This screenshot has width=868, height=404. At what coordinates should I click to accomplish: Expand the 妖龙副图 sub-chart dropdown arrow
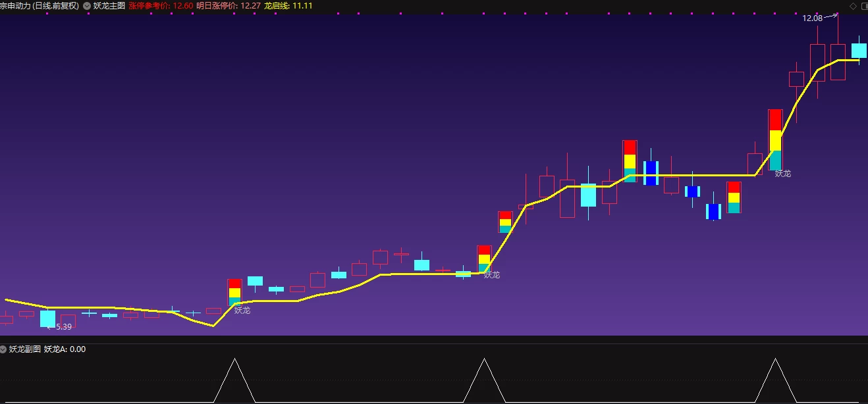[3, 349]
